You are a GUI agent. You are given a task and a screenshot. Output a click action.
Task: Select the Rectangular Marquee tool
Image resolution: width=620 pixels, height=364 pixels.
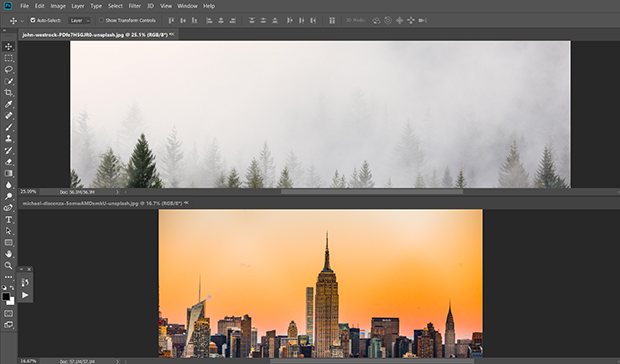tap(8, 58)
